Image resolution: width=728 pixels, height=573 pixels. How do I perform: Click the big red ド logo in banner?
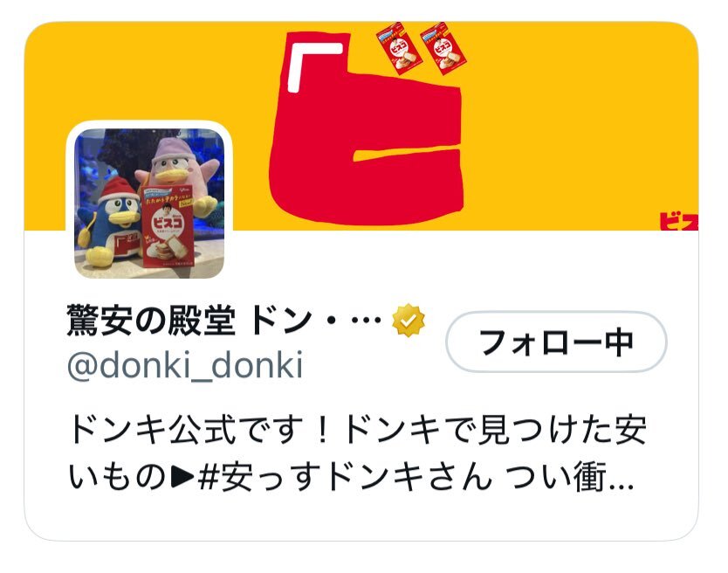pyautogui.click(x=366, y=128)
